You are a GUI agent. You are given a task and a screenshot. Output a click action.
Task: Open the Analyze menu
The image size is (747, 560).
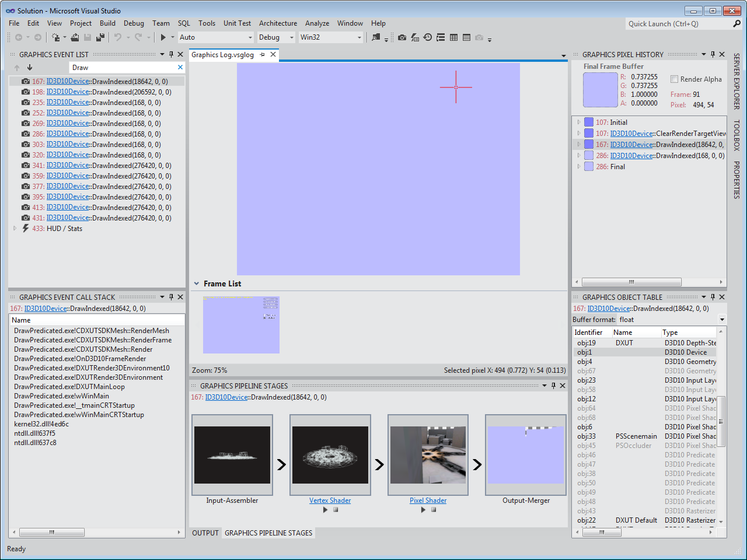click(x=317, y=23)
